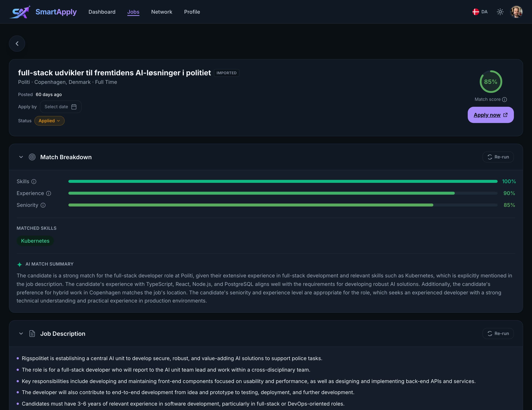The image size is (532, 410).
Task: Click the Kubernetes matched skill tag
Action: point(35,241)
